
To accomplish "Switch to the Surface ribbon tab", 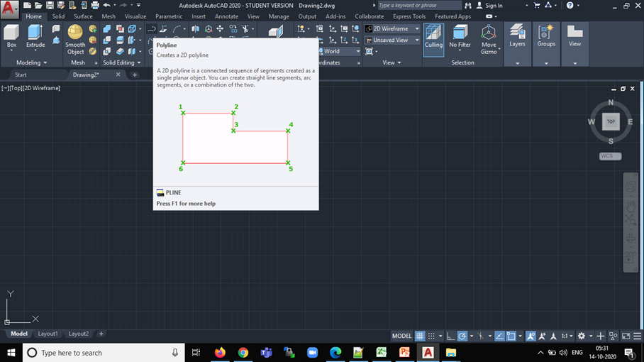I will point(83,16).
